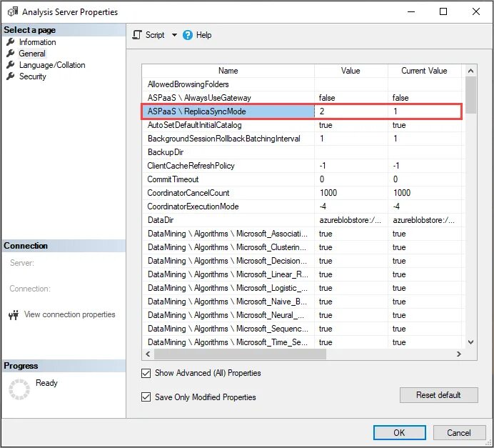Open the Information page

38,42
